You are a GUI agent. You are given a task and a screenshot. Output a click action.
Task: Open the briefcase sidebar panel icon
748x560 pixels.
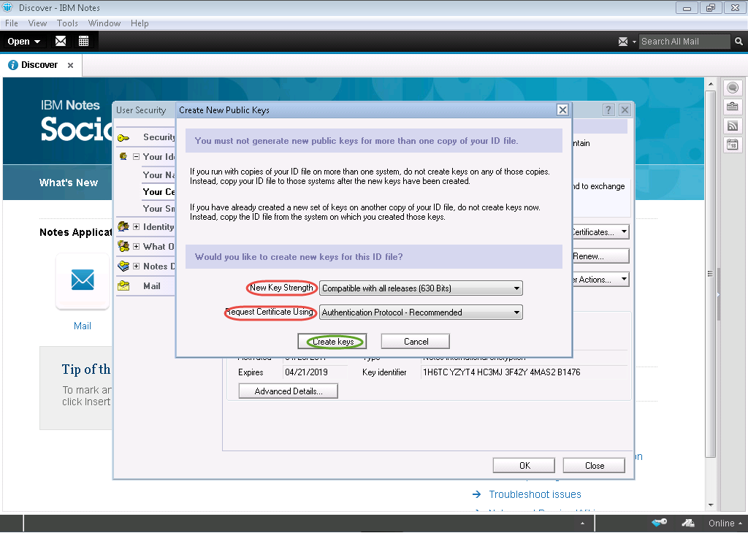[733, 107]
